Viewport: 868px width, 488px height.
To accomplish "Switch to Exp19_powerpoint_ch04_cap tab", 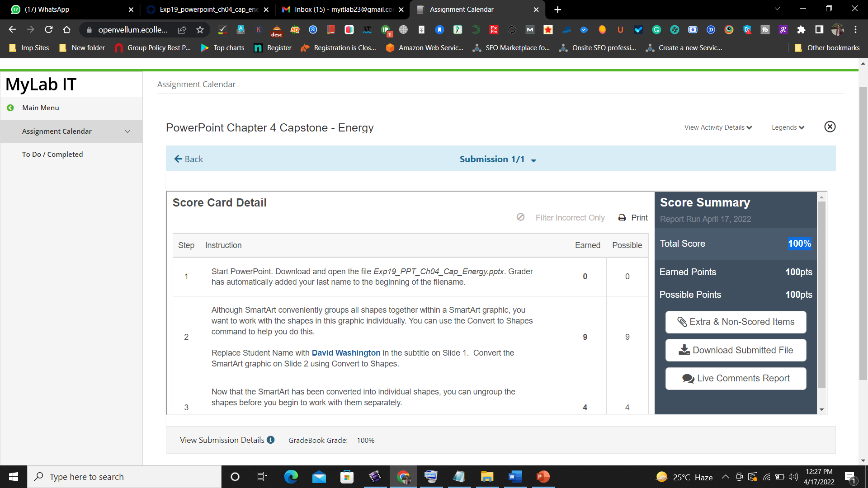I will click(208, 9).
